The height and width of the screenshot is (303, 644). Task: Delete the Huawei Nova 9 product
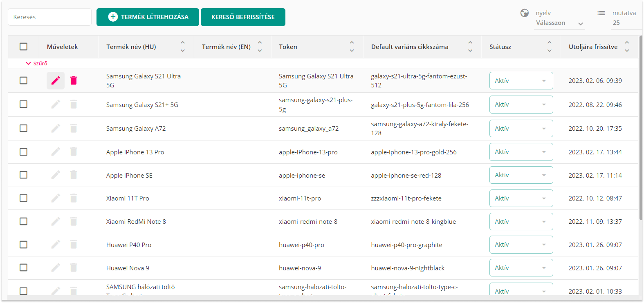74,268
